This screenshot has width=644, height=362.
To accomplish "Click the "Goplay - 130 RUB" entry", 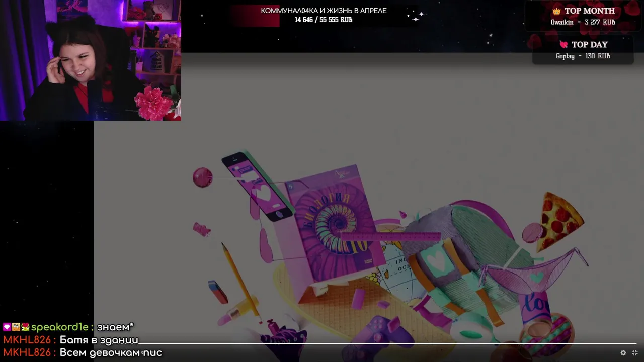I will point(583,56).
